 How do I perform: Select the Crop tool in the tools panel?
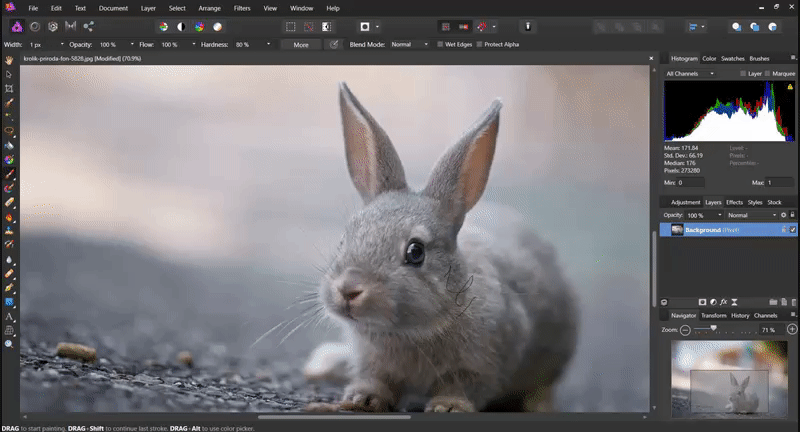coord(9,88)
